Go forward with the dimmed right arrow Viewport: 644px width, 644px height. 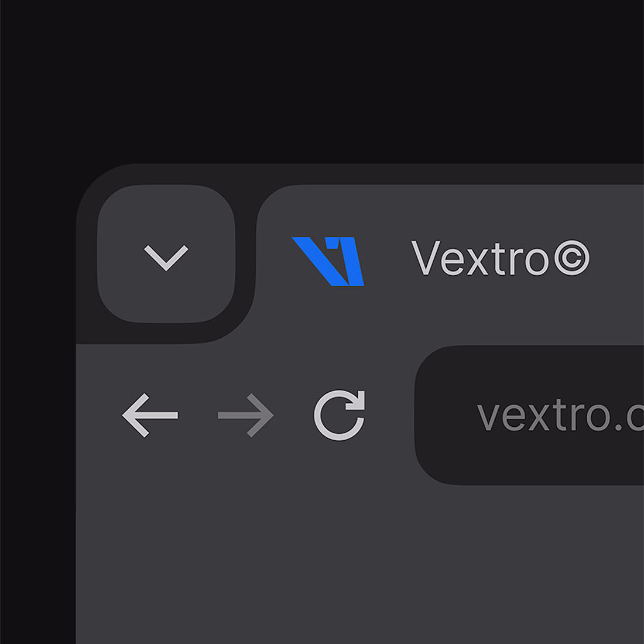(x=246, y=415)
